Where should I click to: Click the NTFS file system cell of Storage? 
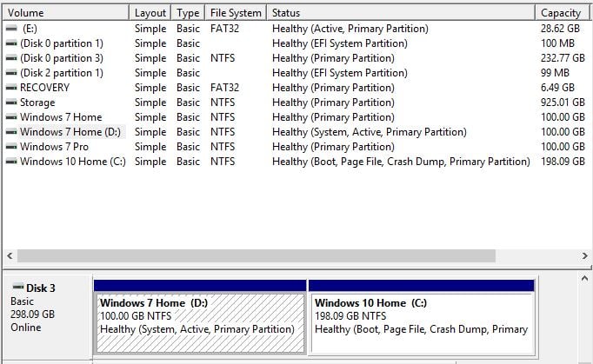click(223, 103)
